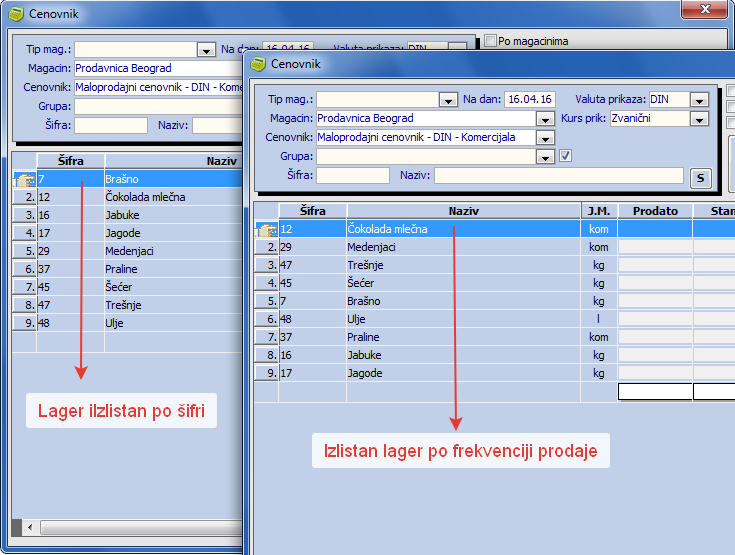Select Trešnje row in front table
Image resolution: width=735 pixels, height=555 pixels.
pyautogui.click(x=495, y=265)
